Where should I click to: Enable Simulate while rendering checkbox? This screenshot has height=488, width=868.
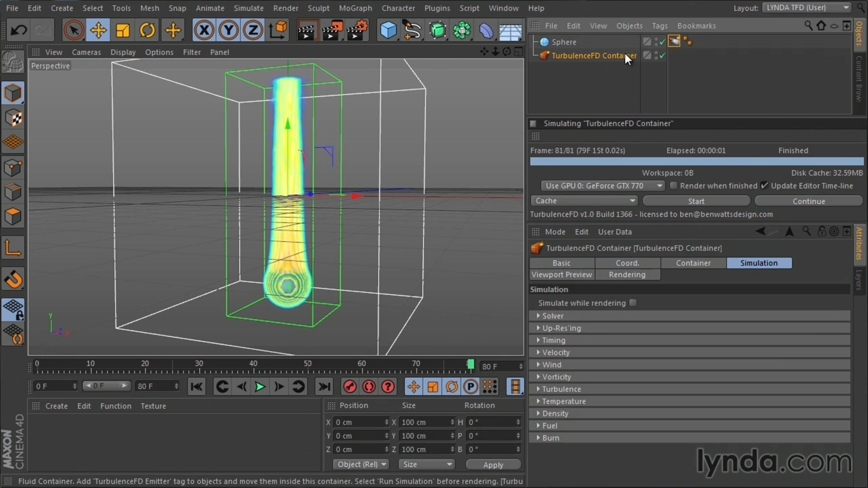pyautogui.click(x=633, y=303)
